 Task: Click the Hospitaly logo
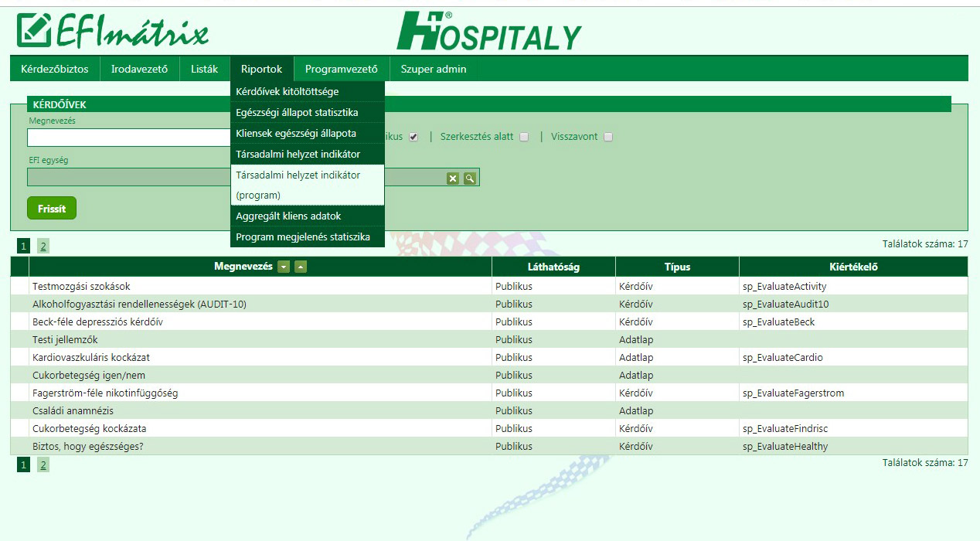tap(489, 32)
